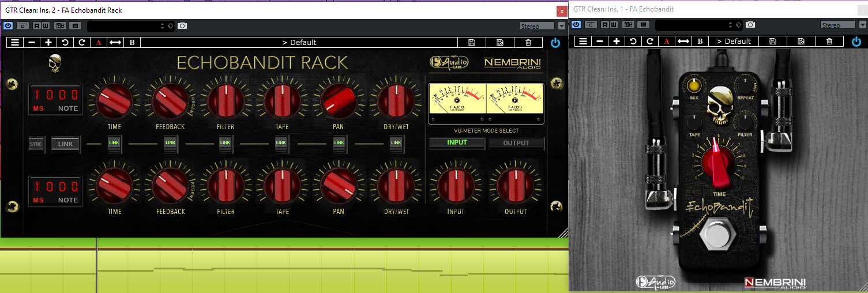The image size is (868, 293).
Task: Toggle A/B comparison in the Rack window header
Action: 60,25
